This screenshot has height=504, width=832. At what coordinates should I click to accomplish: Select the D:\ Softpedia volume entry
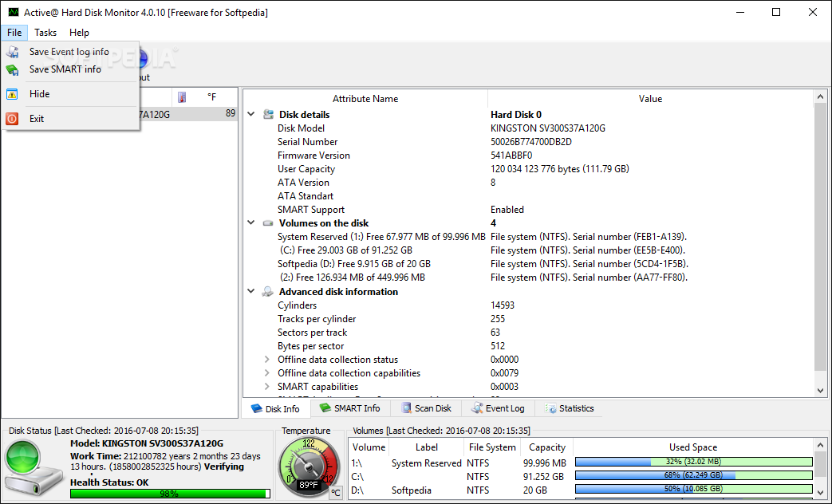(581, 490)
